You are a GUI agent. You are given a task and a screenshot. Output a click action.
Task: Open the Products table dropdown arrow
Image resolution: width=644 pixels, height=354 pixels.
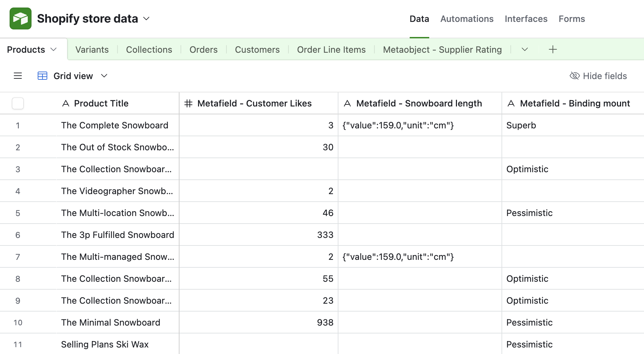tap(53, 49)
